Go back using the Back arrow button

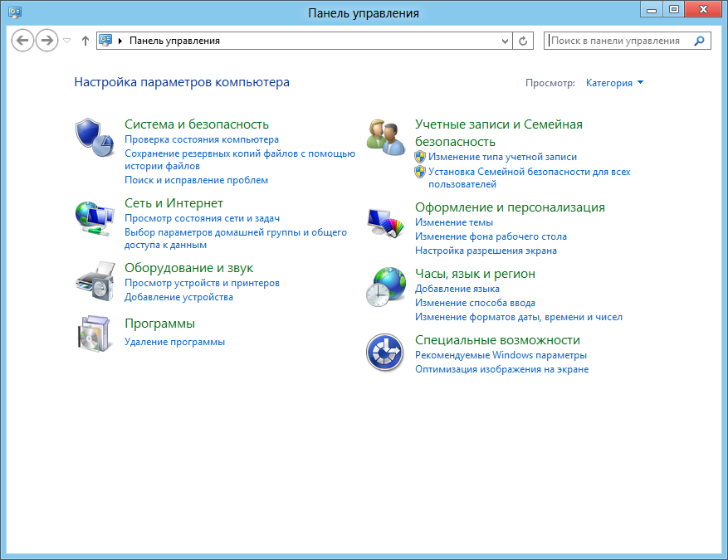23,41
